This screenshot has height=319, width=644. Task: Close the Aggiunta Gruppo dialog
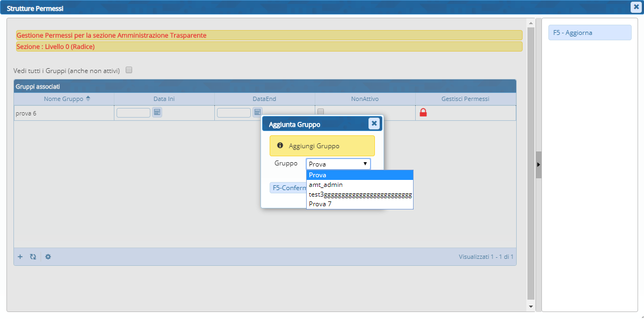point(374,124)
